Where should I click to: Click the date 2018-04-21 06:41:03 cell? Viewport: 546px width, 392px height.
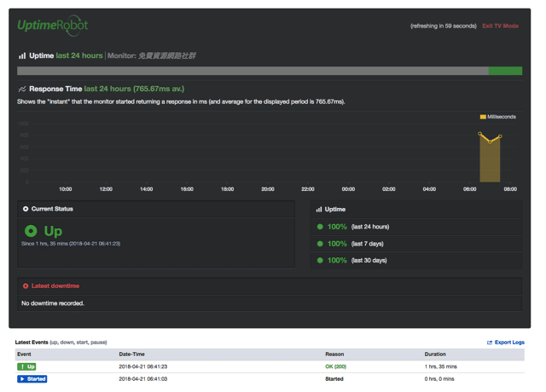coord(143,378)
